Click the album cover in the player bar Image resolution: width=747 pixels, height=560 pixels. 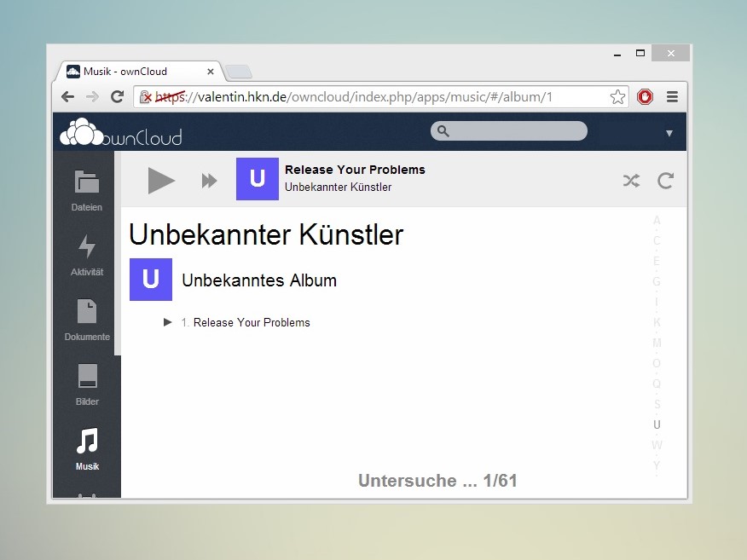click(x=258, y=179)
